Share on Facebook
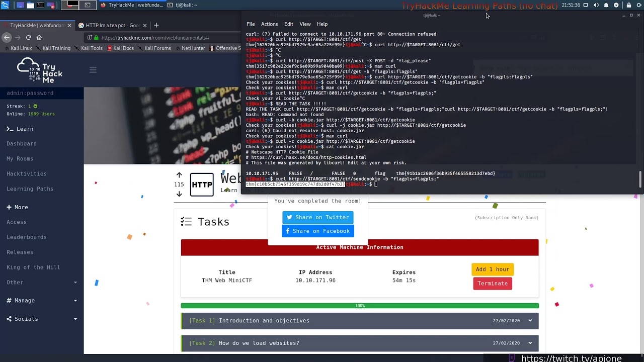 318,231
